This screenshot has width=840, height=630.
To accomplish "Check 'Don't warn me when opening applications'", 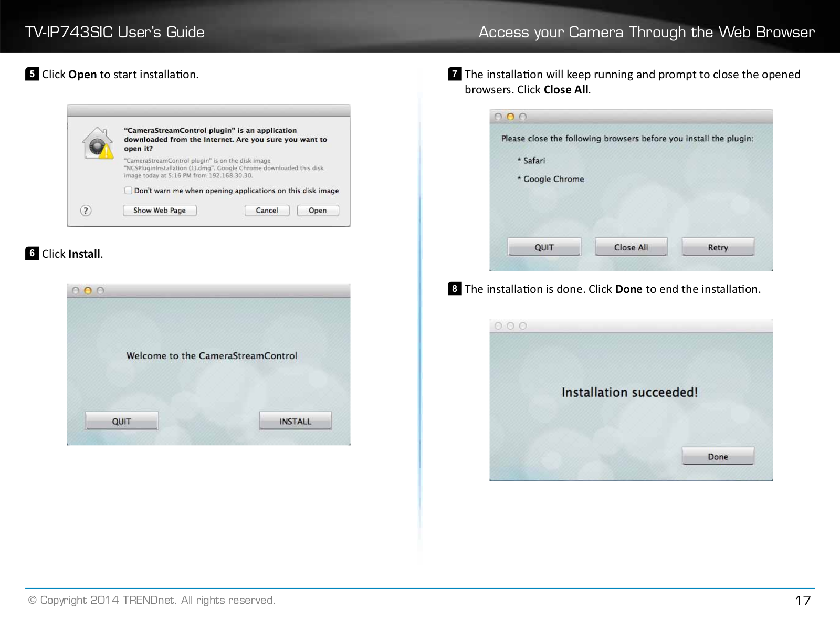I will [x=128, y=191].
